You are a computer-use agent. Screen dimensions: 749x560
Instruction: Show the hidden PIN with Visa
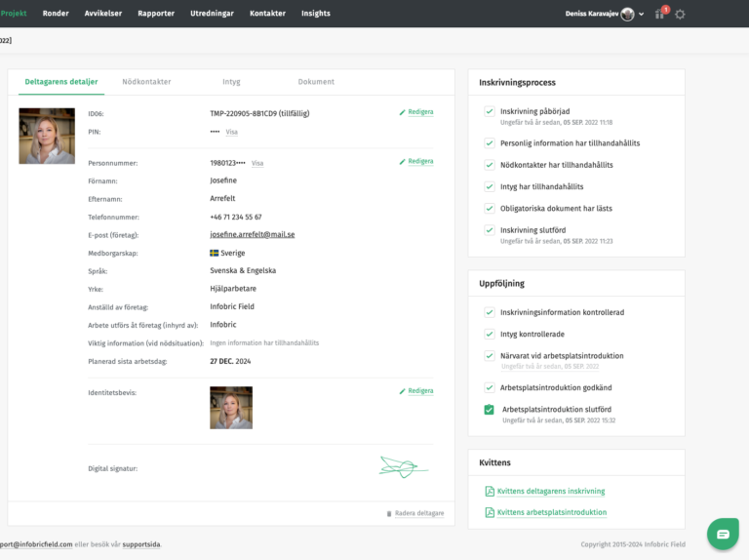pyautogui.click(x=232, y=132)
